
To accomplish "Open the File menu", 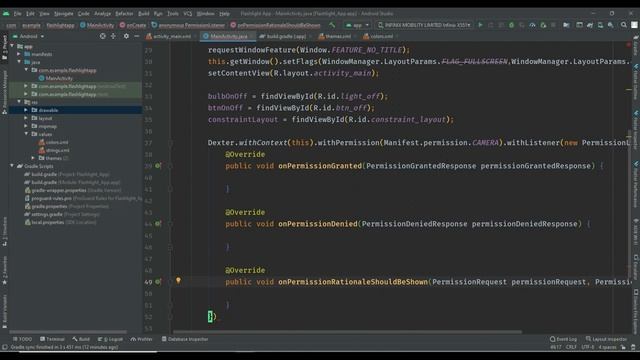I will (18, 13).
